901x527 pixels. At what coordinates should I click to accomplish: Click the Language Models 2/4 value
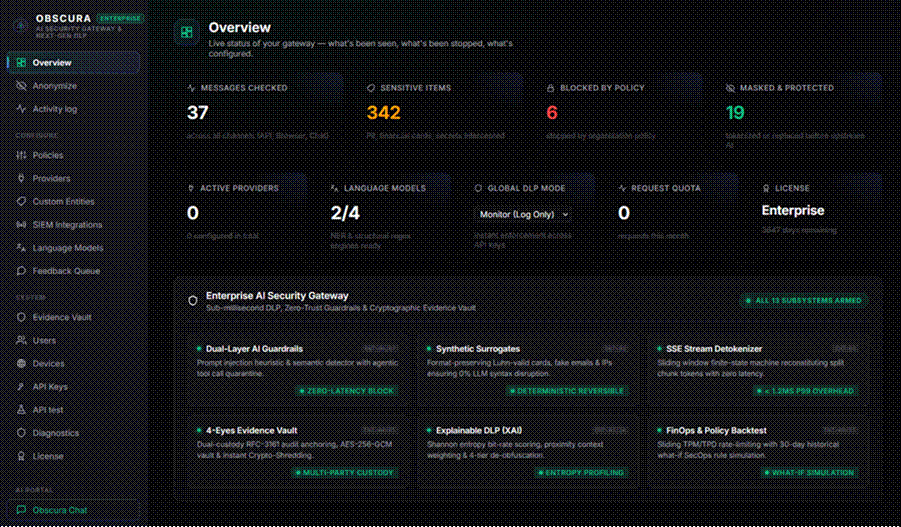[345, 213]
